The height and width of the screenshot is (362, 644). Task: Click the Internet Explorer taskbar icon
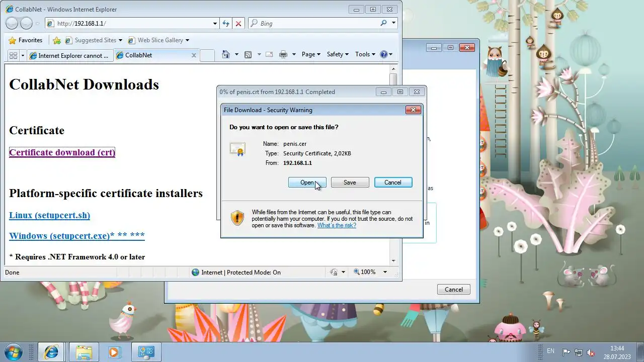click(51, 351)
